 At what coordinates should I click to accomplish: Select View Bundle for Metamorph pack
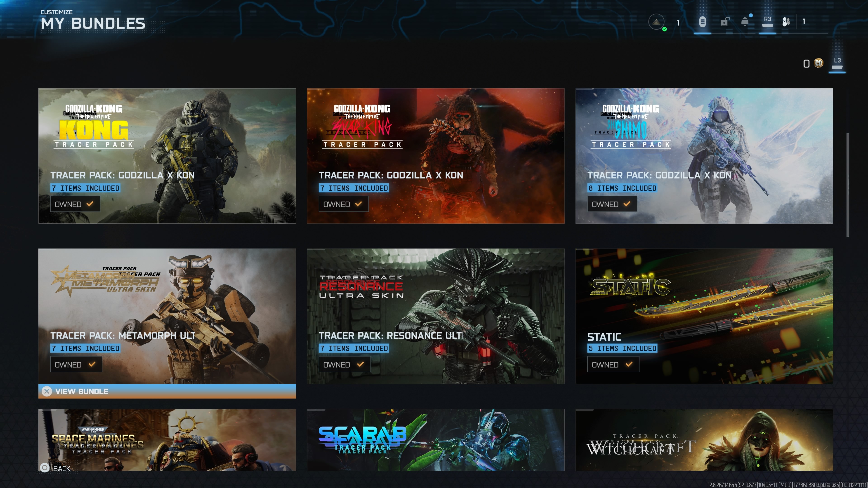pos(167,391)
